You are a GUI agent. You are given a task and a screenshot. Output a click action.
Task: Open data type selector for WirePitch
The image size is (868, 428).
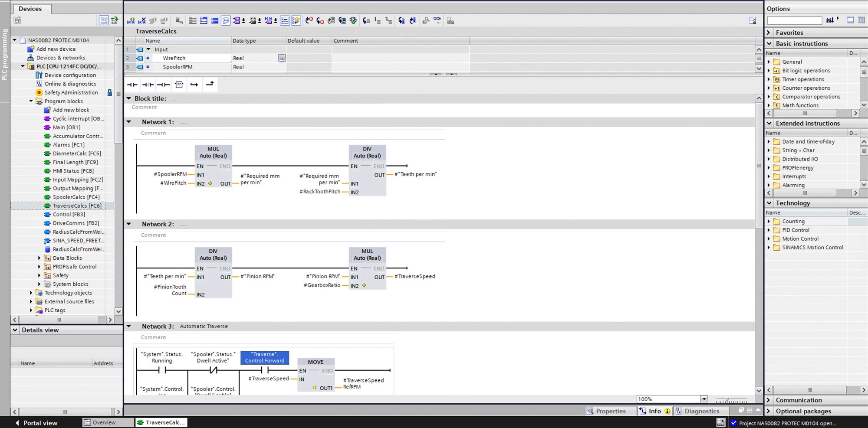[x=282, y=58]
